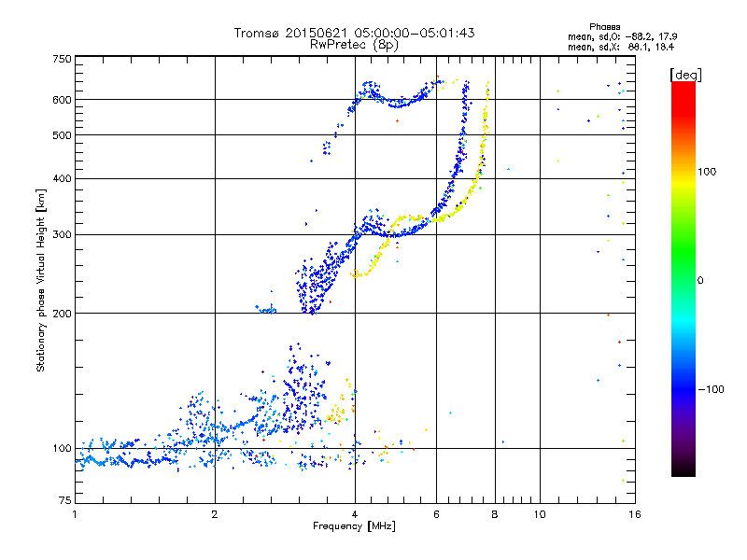Click the y-axis tick label '400'
This screenshot has width=747, height=560.
click(x=62, y=179)
